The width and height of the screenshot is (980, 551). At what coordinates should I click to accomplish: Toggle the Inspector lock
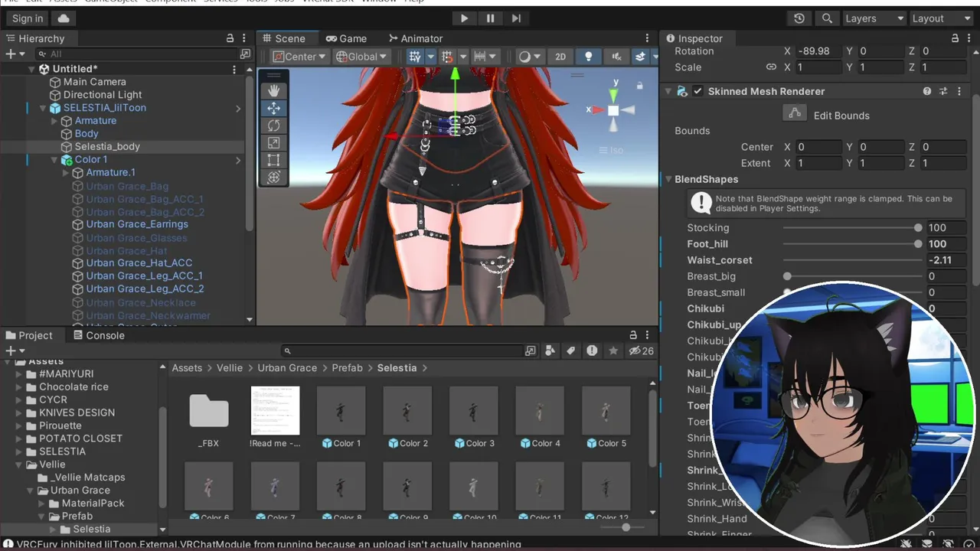[955, 38]
